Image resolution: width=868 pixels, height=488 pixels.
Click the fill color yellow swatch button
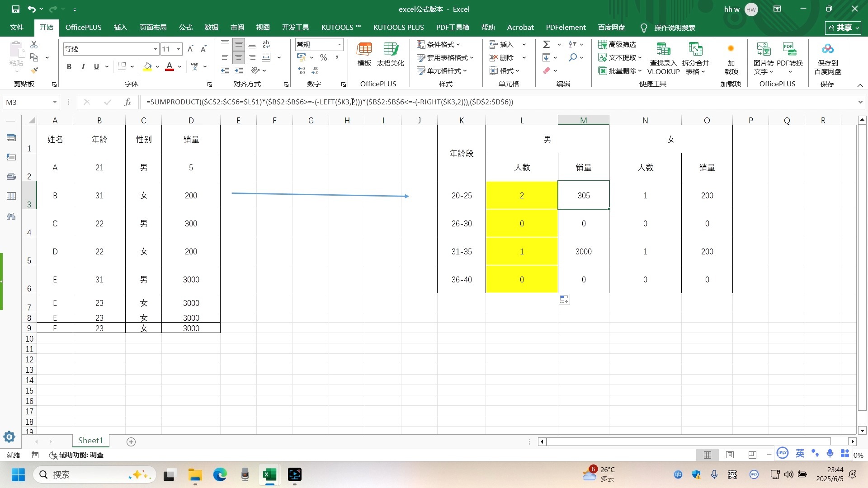[147, 66]
